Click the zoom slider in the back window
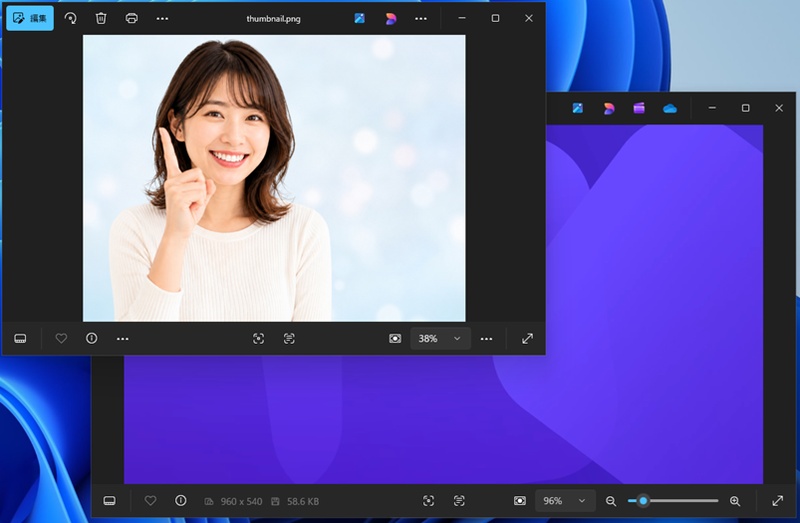The height and width of the screenshot is (523, 800). (x=673, y=501)
